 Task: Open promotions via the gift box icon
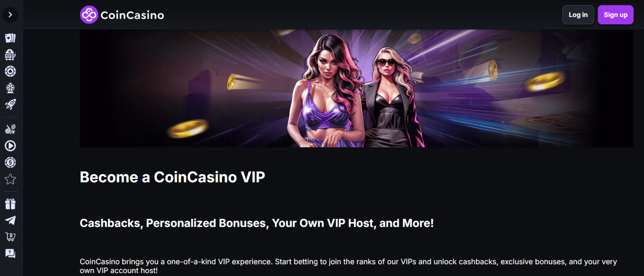[10, 204]
